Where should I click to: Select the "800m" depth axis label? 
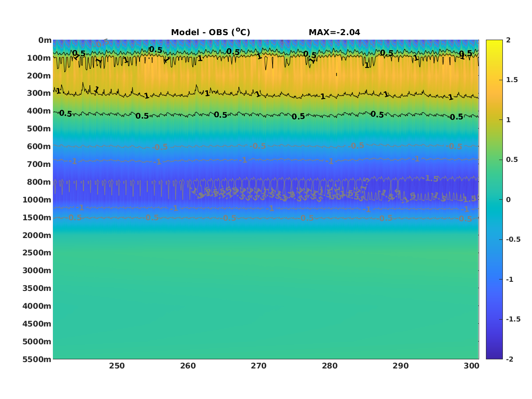(39, 182)
